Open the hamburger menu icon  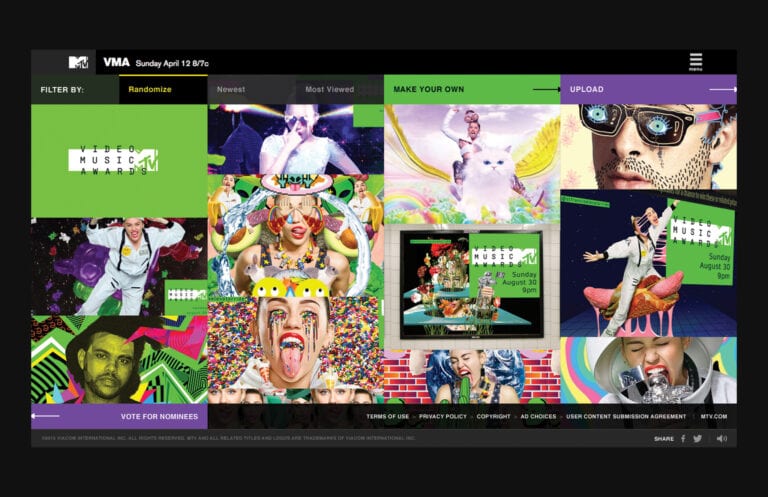[696, 61]
